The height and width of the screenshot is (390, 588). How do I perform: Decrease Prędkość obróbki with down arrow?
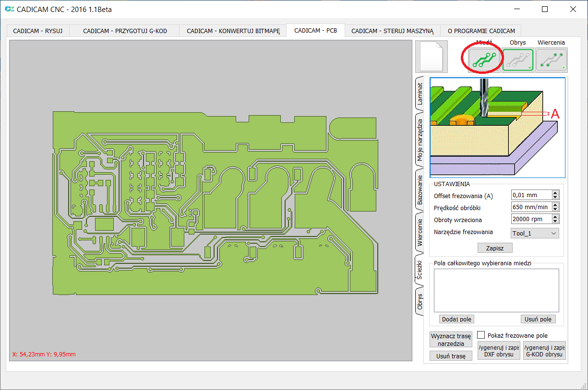click(555, 210)
